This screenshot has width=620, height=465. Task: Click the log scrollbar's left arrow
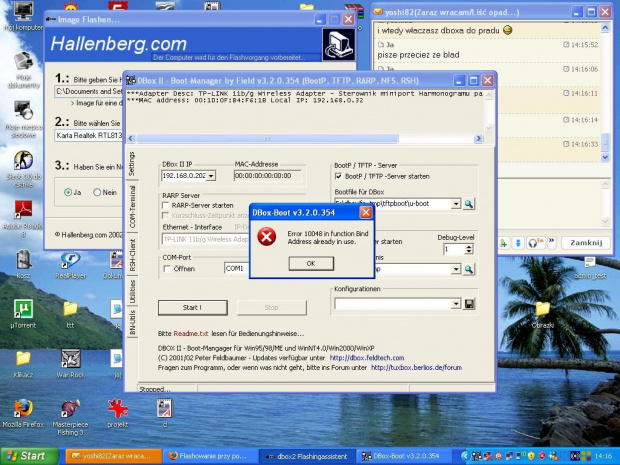pos(131,138)
